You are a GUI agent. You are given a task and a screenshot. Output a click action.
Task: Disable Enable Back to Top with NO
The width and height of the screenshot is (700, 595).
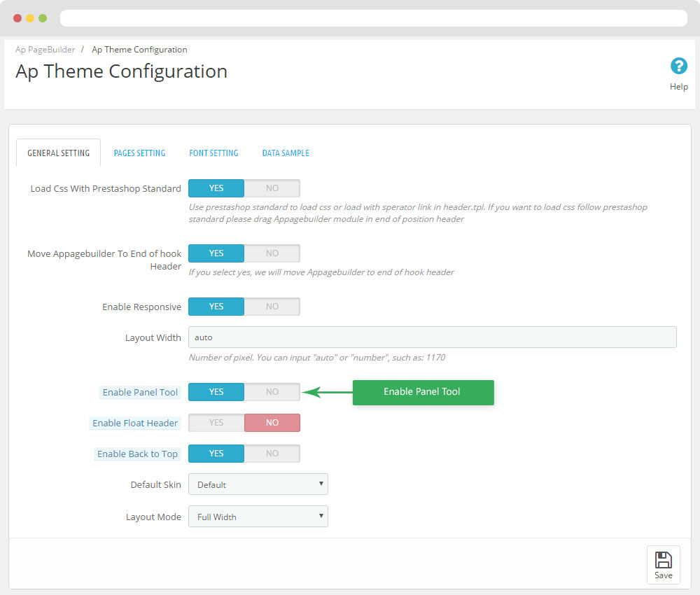click(272, 454)
